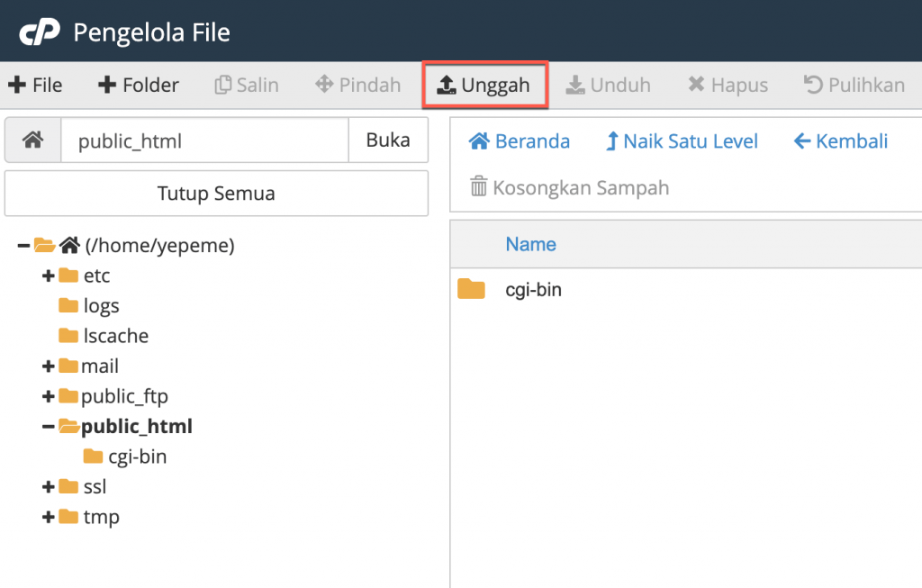Screen dimensions: 922x588
Task: Click the Unggah upload button
Action: coord(484,86)
